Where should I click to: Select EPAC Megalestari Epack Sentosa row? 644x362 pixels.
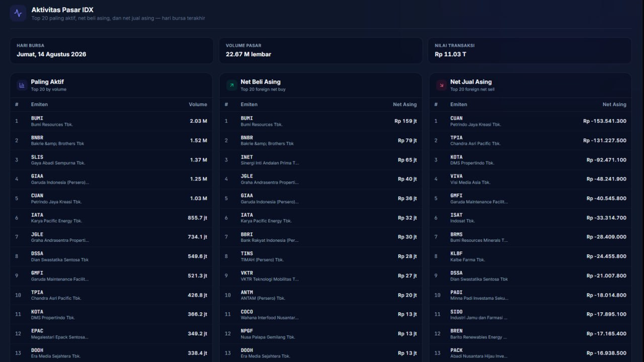[x=111, y=334]
